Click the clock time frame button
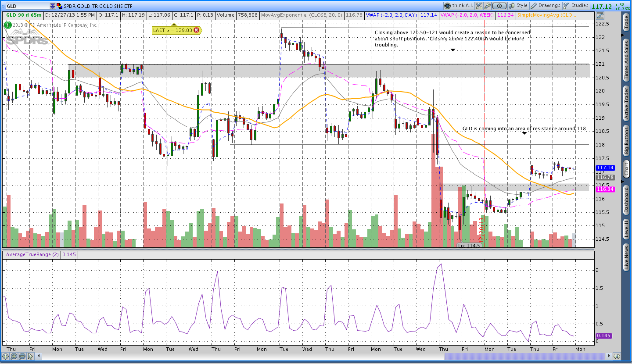 [x=499, y=6]
